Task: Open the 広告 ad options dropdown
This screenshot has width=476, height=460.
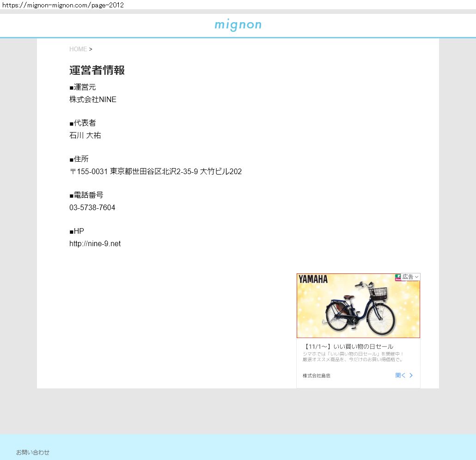Action: 410,277
